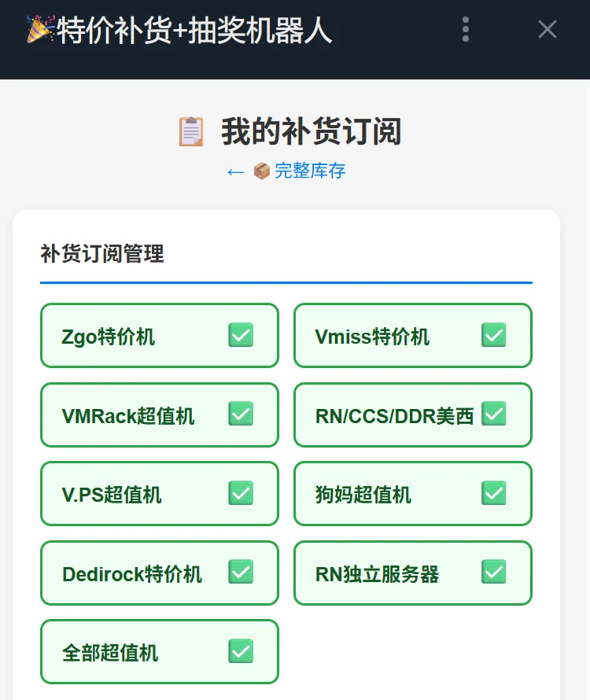Open the 完整库存 link
590x700 pixels.
pyautogui.click(x=310, y=171)
